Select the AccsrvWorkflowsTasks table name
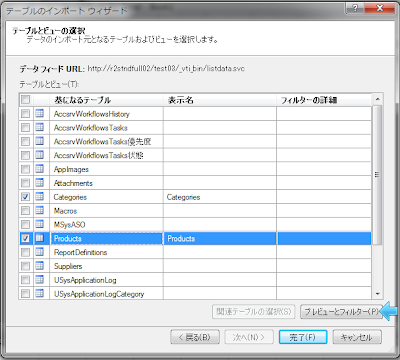 (91, 128)
